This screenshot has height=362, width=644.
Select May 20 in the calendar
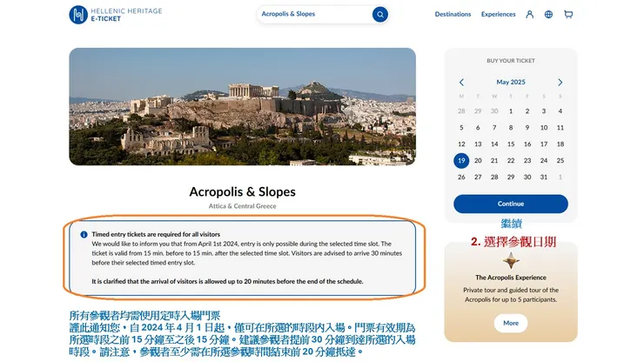click(x=478, y=161)
